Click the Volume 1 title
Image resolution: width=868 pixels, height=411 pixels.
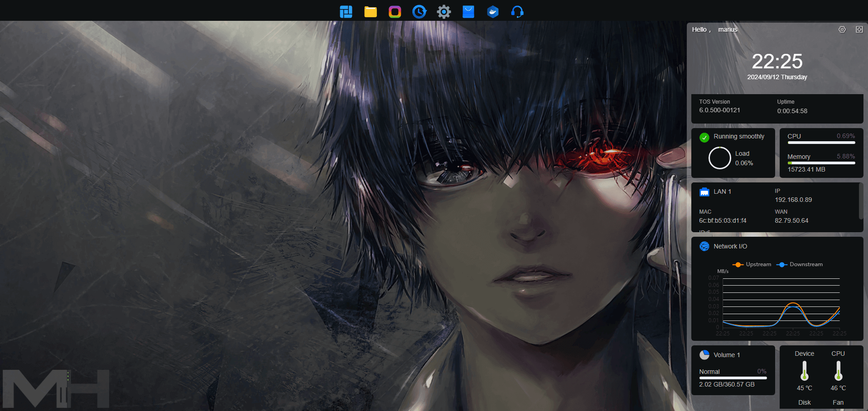(x=727, y=355)
